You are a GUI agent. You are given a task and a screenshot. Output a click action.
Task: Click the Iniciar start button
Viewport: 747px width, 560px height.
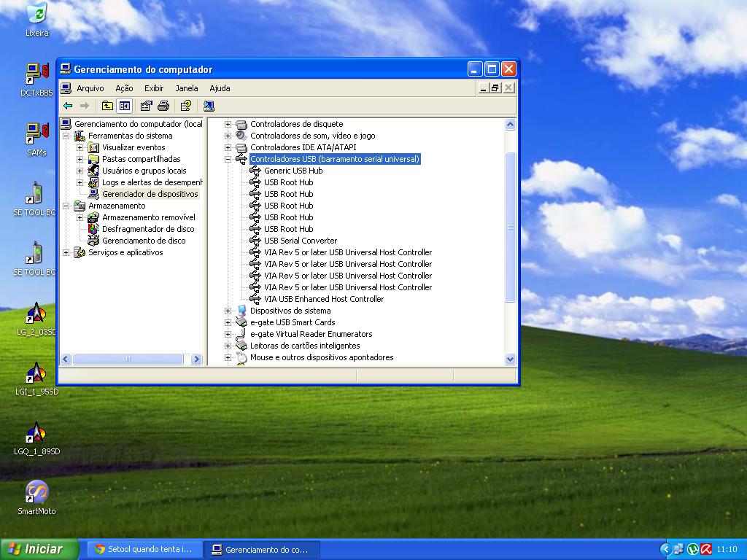[x=39, y=549]
